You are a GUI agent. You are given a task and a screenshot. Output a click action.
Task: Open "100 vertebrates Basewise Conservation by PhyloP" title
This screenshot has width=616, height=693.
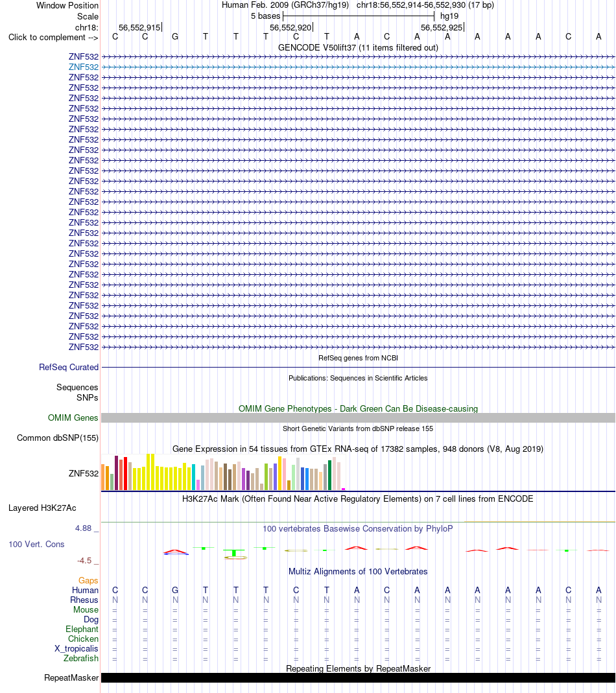click(358, 528)
